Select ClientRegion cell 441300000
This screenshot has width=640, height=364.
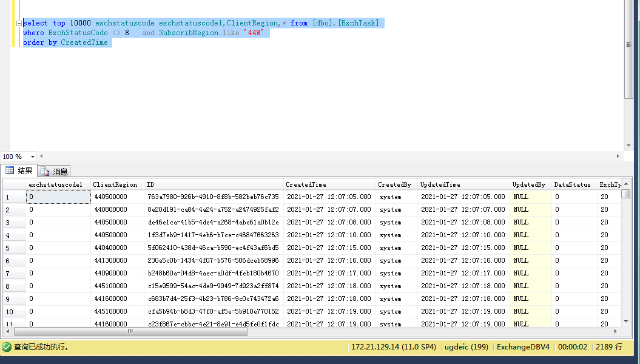(x=118, y=260)
